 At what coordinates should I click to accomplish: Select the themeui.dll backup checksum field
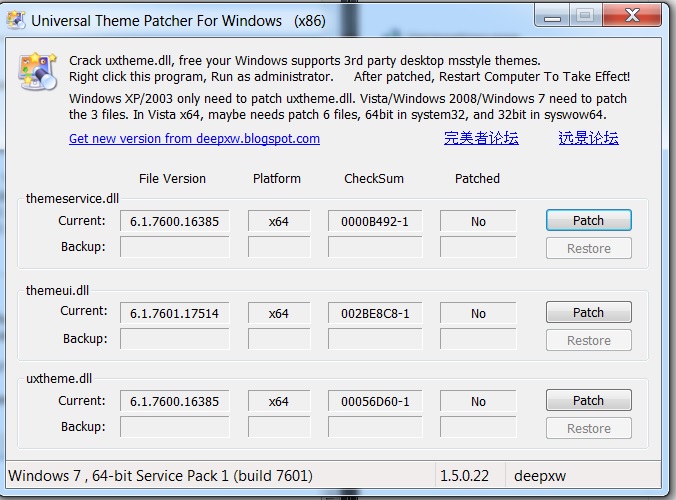click(375, 339)
